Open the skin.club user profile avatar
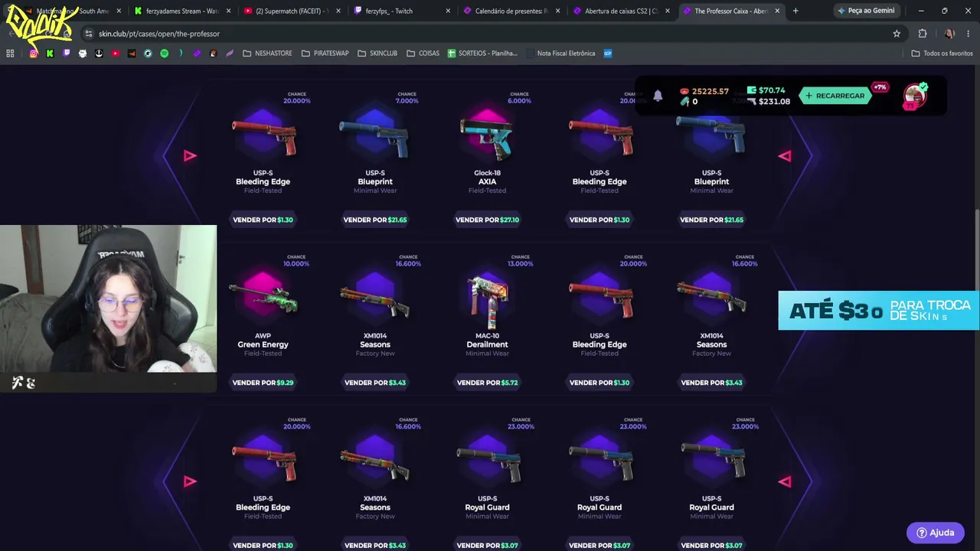The width and height of the screenshot is (980, 551). tap(915, 96)
